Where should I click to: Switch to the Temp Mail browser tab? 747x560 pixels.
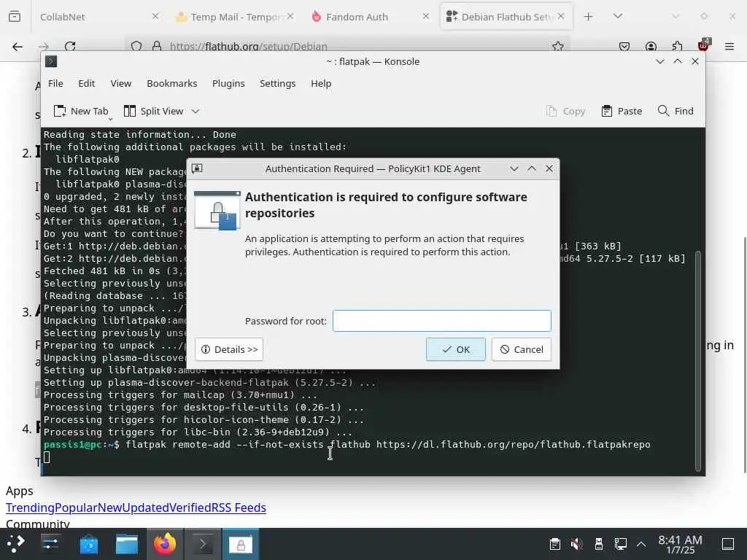click(x=234, y=17)
